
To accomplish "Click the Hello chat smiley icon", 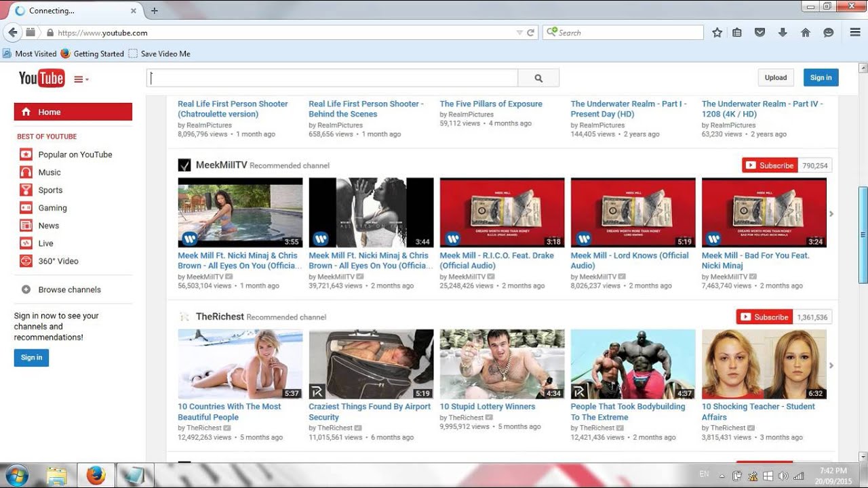I will tap(828, 33).
